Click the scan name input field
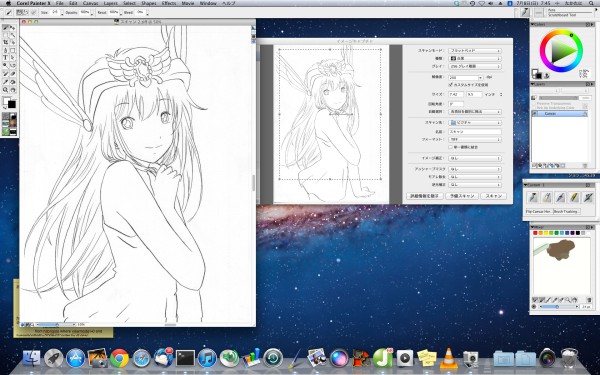Image resolution: width=600 pixels, height=375 pixels. tap(475, 131)
